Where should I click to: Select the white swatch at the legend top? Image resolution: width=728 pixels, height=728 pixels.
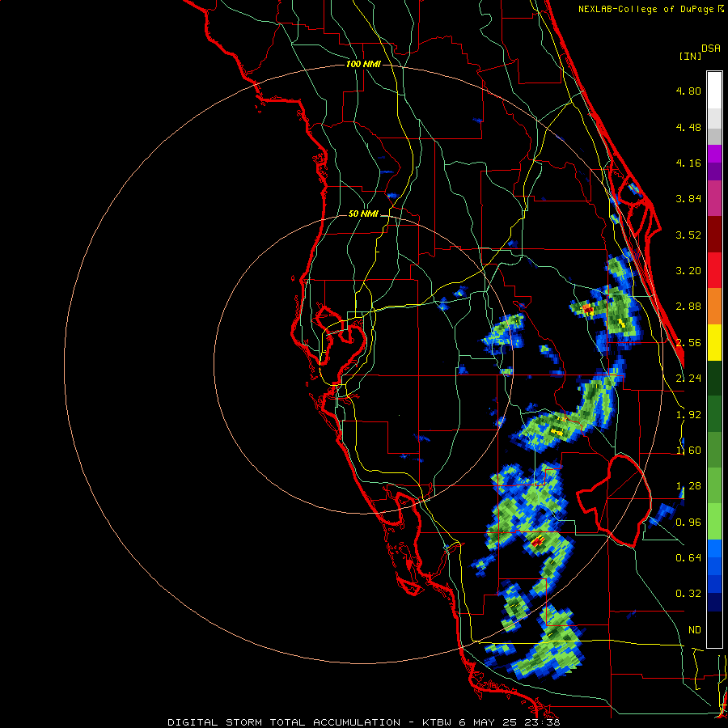point(714,90)
